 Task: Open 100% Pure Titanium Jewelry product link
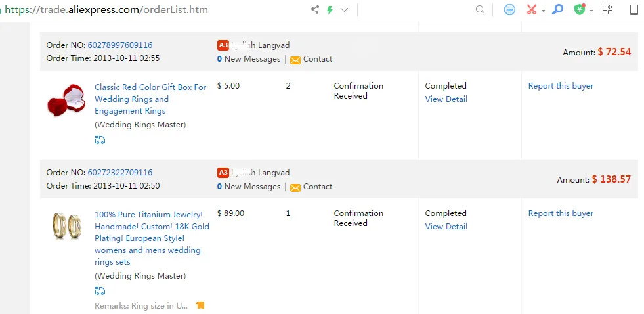(x=152, y=238)
